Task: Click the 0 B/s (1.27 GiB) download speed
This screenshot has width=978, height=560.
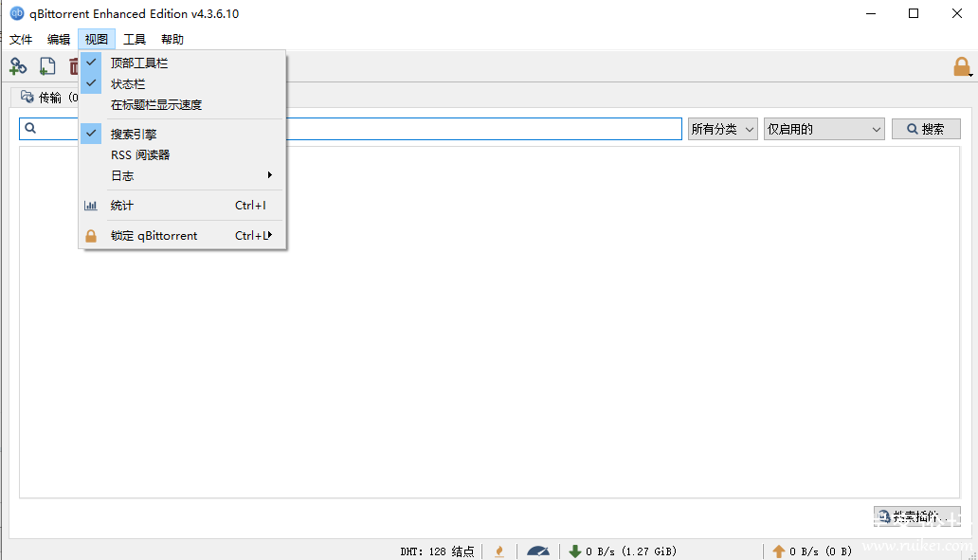Action: (630, 551)
